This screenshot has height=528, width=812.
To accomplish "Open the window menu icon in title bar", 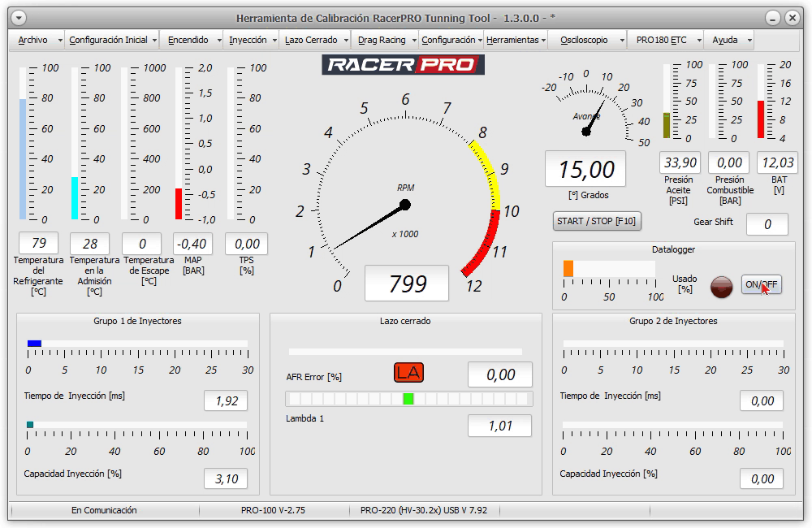I will click(x=19, y=18).
